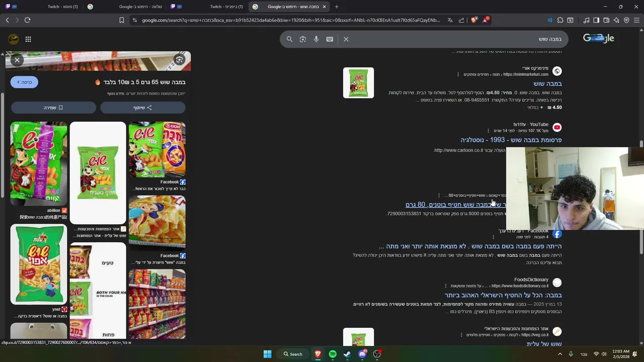This screenshot has width=644, height=362.
Task: Open the Brave playlist music-note icon
Action: pos(586,20)
